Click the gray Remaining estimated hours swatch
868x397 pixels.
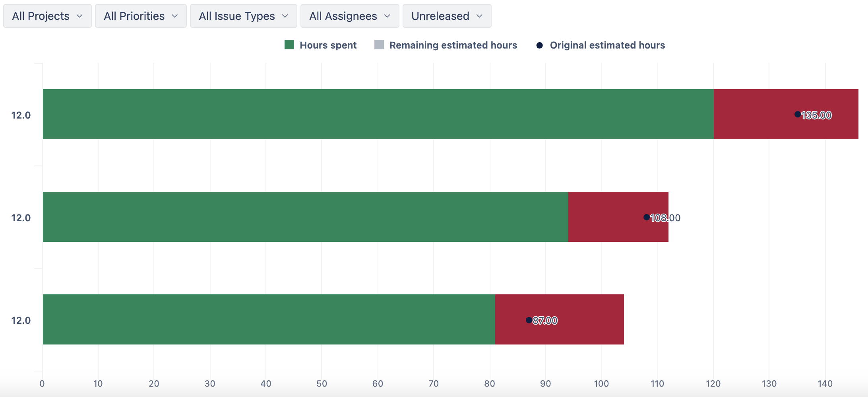(x=379, y=45)
